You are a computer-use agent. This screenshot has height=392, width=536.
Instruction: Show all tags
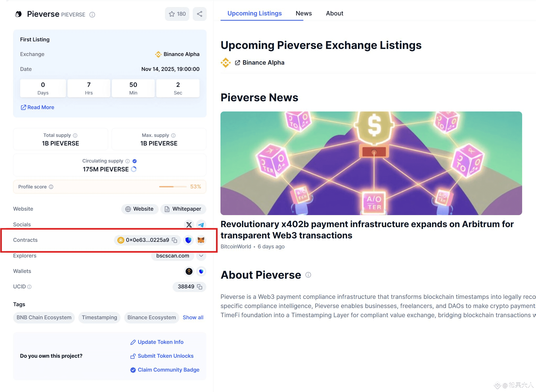click(193, 317)
